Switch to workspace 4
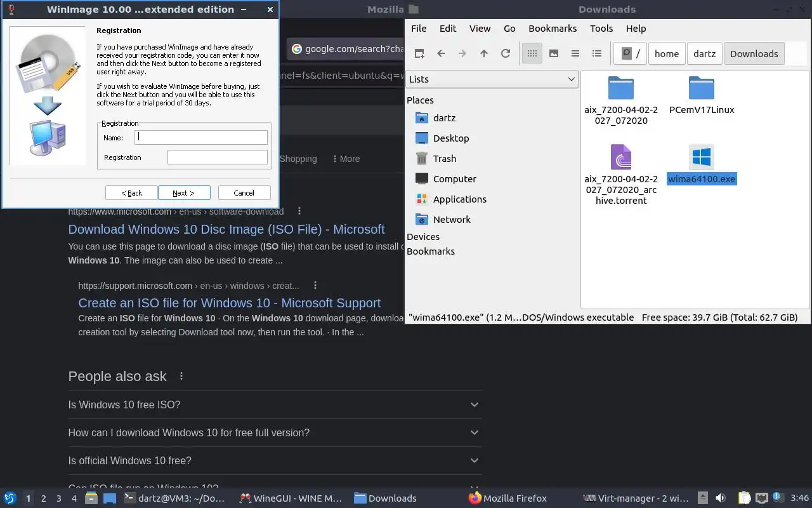Screen dimensions: 812x508 coord(74,498)
